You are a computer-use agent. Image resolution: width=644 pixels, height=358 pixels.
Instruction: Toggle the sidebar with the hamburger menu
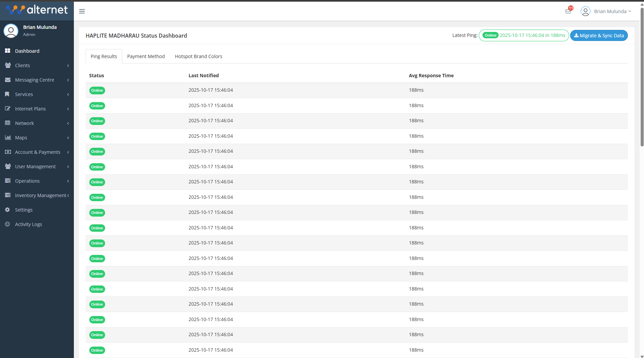click(82, 11)
